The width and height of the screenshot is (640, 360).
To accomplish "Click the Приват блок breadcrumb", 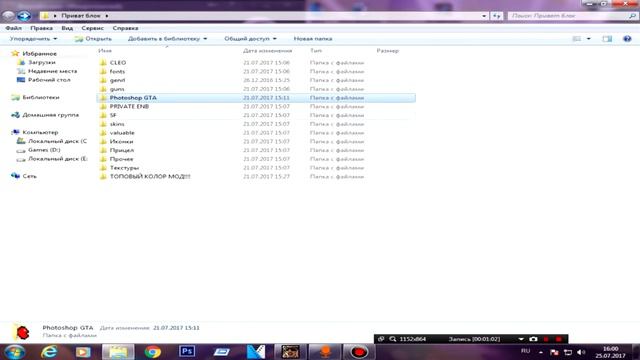I will 81,16.
